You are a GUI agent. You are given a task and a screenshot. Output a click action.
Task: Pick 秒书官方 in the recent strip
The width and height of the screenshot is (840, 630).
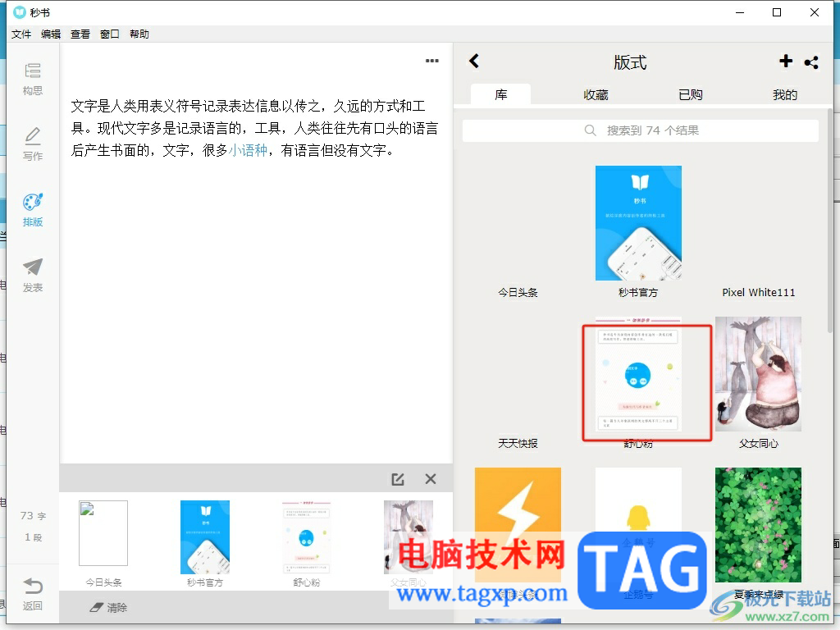(204, 537)
